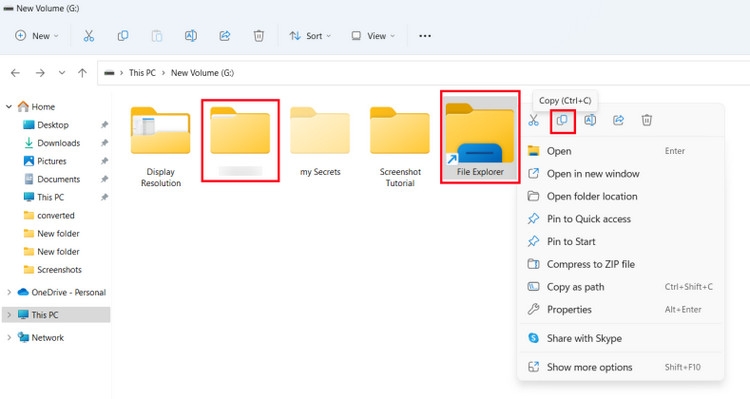Click Delete trash icon in context menu
Image resolution: width=750 pixels, height=399 pixels.
pos(647,120)
